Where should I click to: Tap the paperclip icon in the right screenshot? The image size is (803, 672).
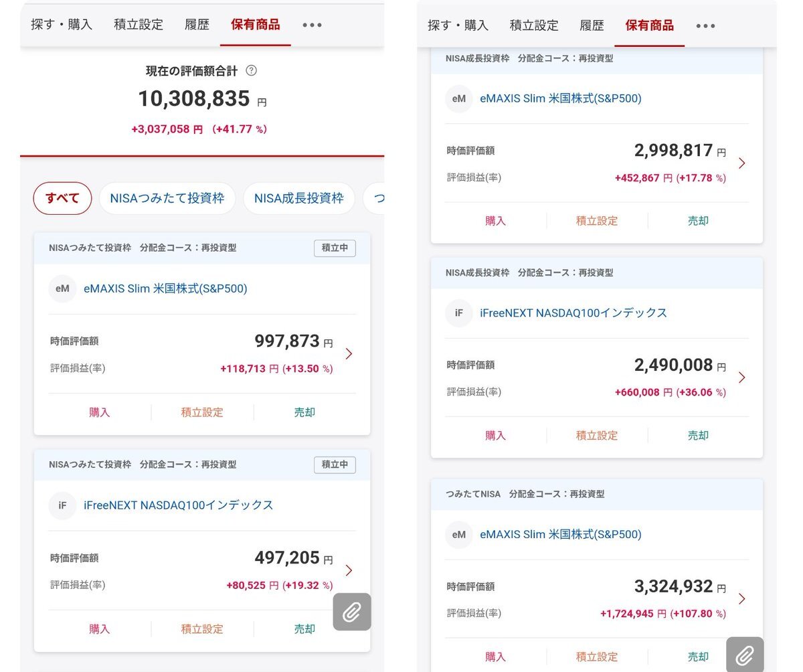(745, 654)
